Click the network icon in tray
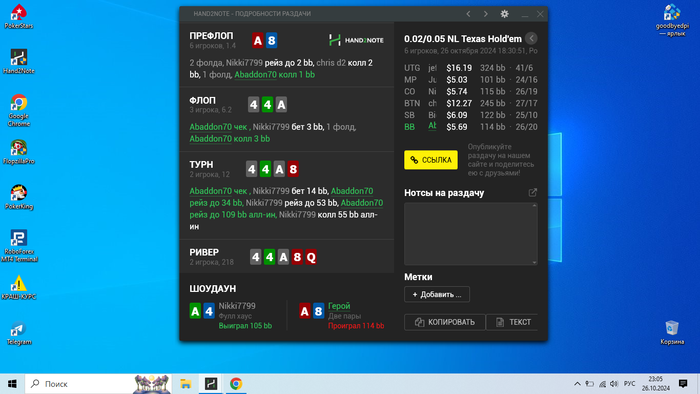Viewport: 700px width, 394px height. pyautogui.click(x=602, y=384)
